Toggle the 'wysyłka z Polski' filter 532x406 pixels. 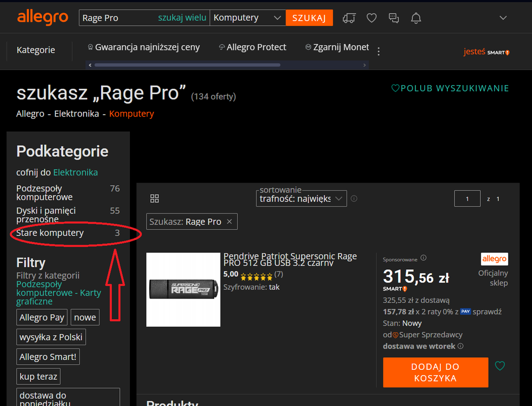[x=51, y=337]
